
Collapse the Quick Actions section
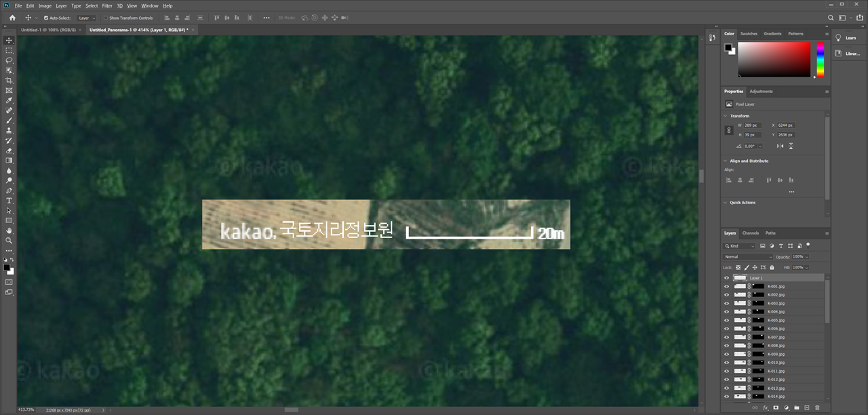click(x=726, y=202)
